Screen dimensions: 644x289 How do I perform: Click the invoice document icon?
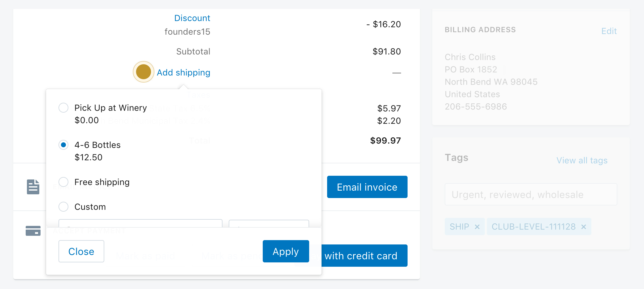tap(33, 187)
